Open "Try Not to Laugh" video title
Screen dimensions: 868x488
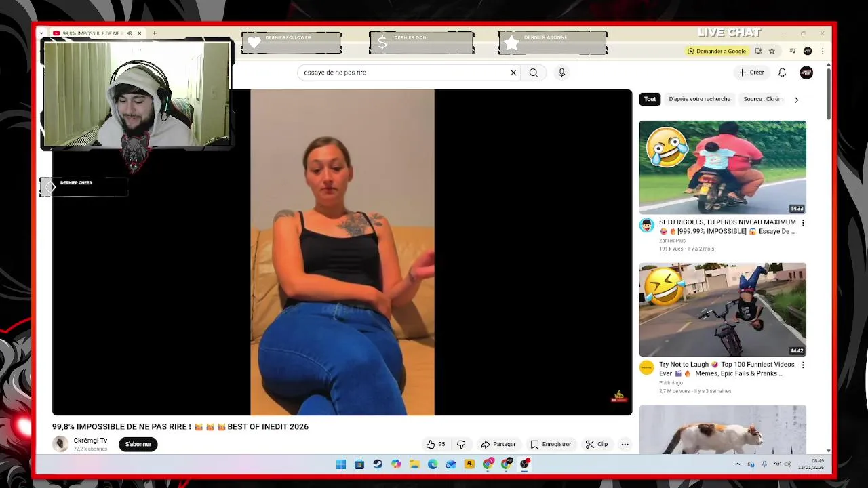[726, 369]
